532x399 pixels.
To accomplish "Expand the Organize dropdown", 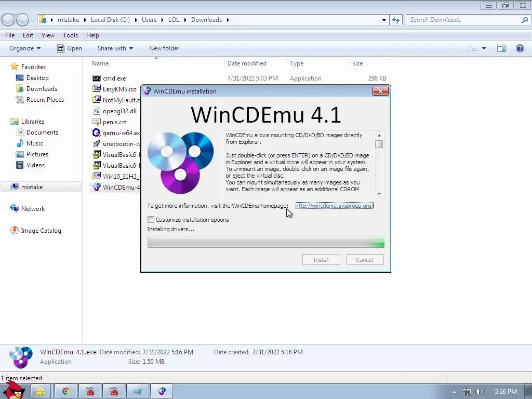I will [25, 48].
